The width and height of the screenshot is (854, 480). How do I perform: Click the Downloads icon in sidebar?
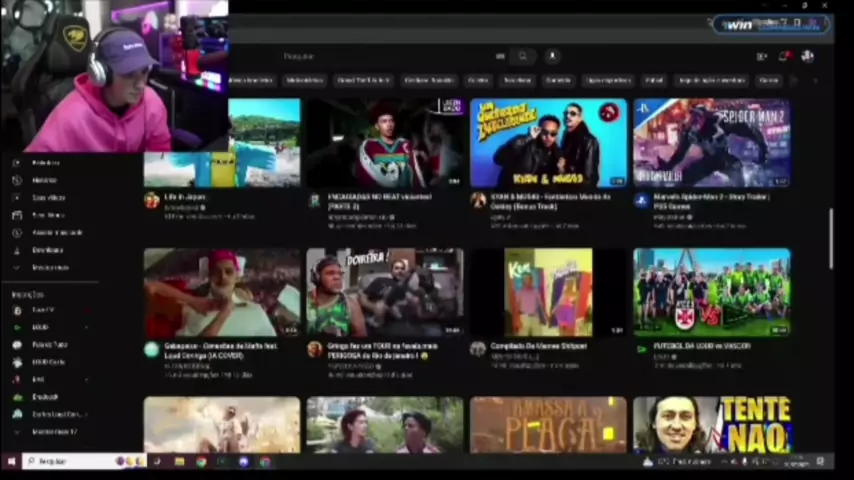click(17, 250)
